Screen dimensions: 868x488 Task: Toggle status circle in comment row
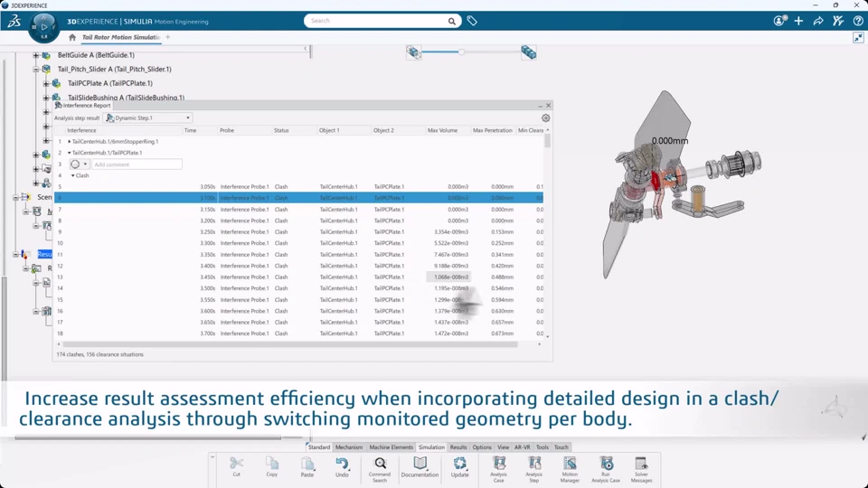coord(75,164)
